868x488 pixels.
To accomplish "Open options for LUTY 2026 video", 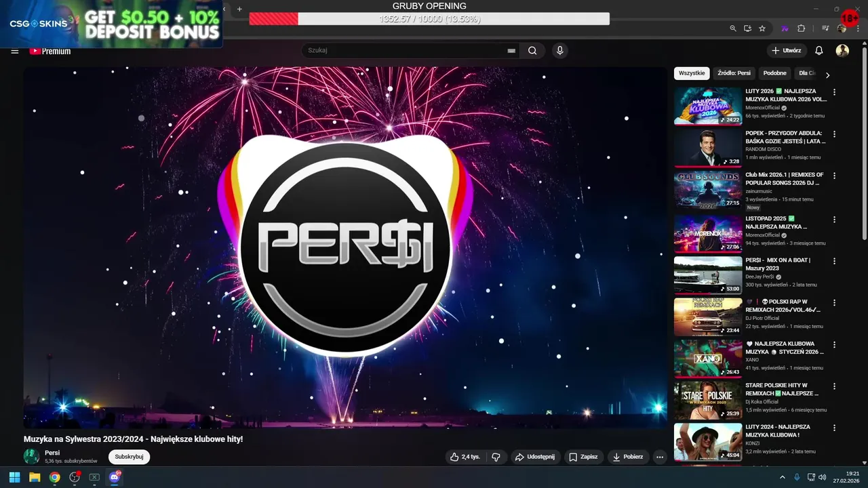I will tap(834, 92).
